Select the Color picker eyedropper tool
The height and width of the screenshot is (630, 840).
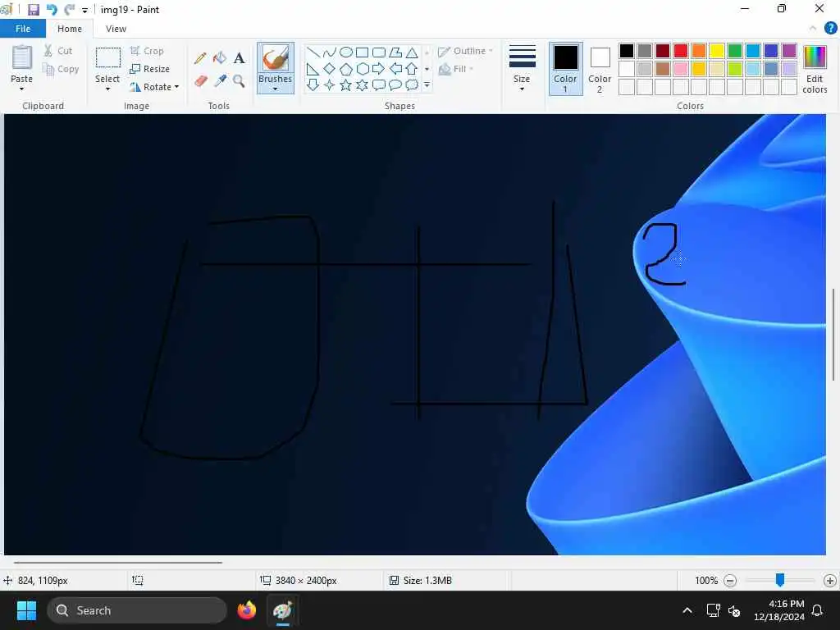click(x=220, y=81)
